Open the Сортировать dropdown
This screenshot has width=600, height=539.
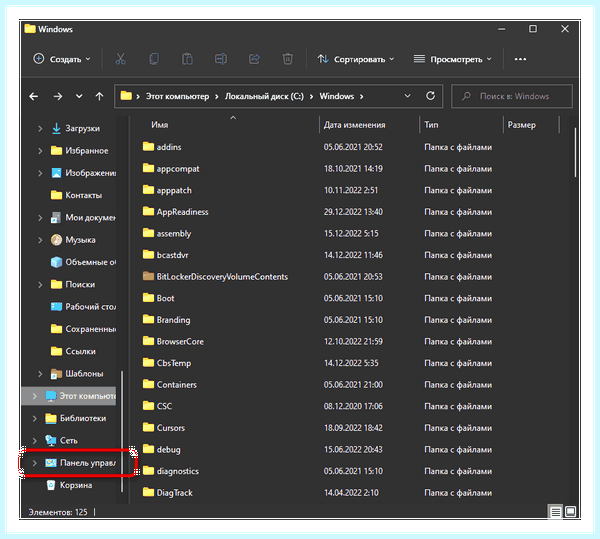(355, 59)
